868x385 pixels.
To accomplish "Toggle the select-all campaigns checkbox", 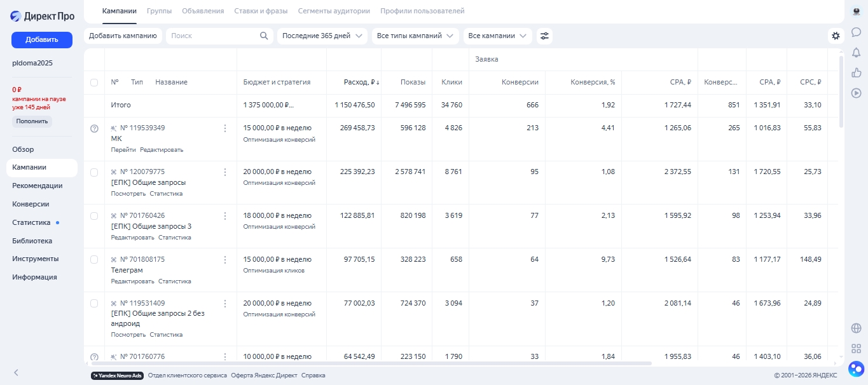I will point(94,83).
